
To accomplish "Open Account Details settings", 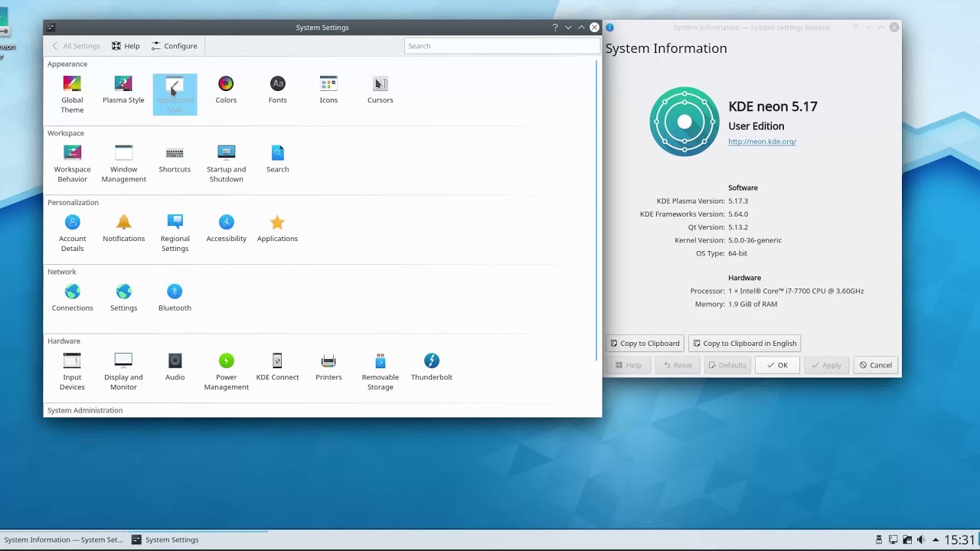I will tap(72, 233).
